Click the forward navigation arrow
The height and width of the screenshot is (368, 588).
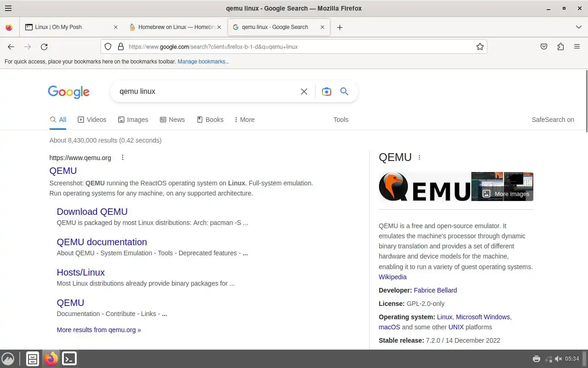pos(28,46)
